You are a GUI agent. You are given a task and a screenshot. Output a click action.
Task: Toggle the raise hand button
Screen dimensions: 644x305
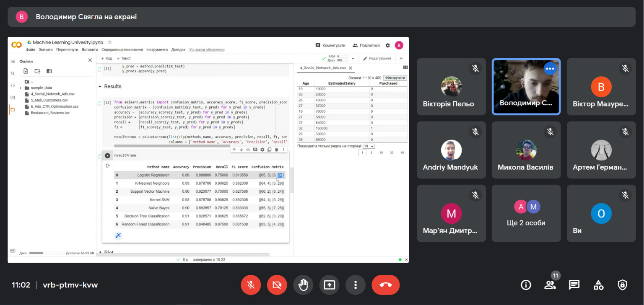(x=303, y=285)
